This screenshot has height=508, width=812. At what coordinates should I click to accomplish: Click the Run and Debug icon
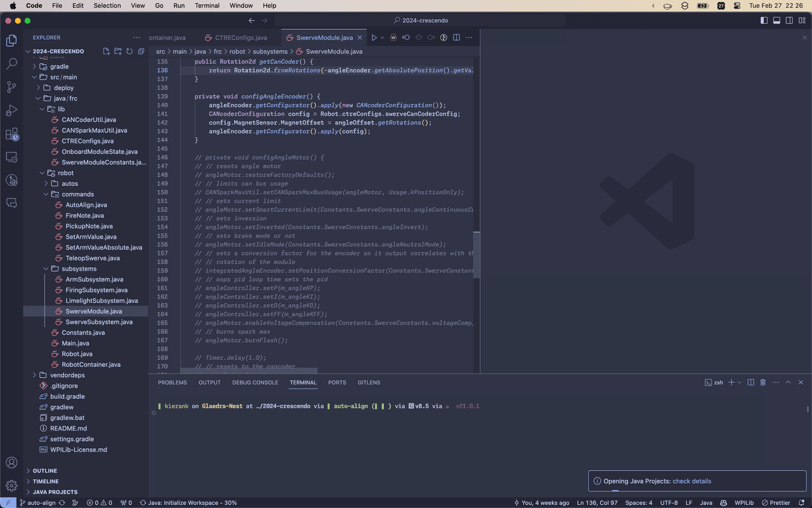11,110
